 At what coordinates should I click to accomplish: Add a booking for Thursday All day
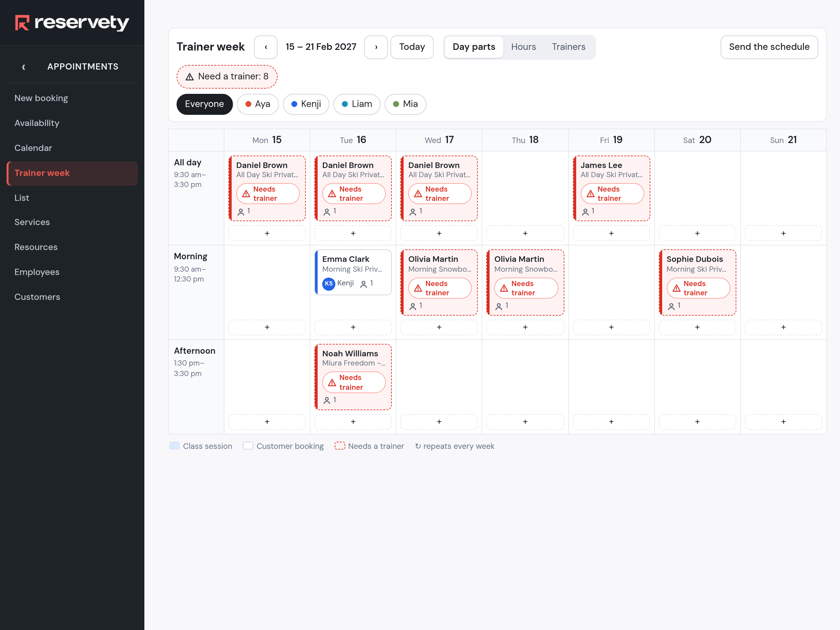coord(525,233)
